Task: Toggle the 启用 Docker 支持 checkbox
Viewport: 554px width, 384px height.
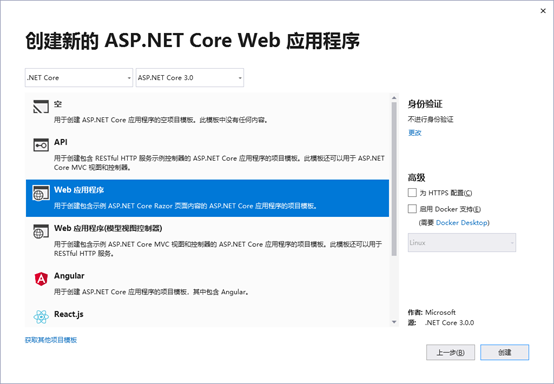Action: (412, 209)
